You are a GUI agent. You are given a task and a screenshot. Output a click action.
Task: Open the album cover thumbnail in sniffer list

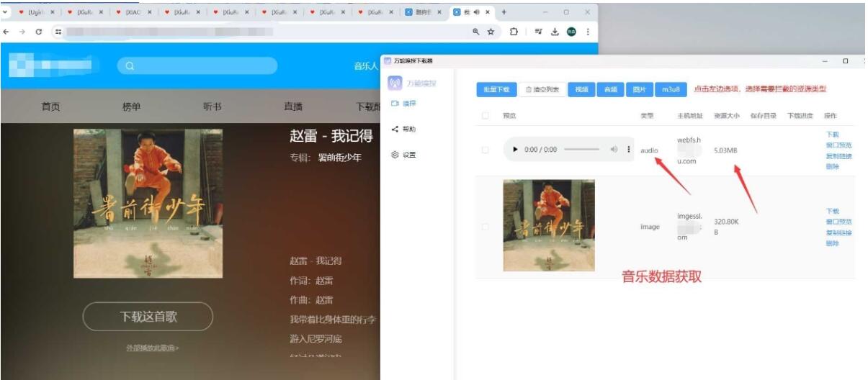click(549, 225)
